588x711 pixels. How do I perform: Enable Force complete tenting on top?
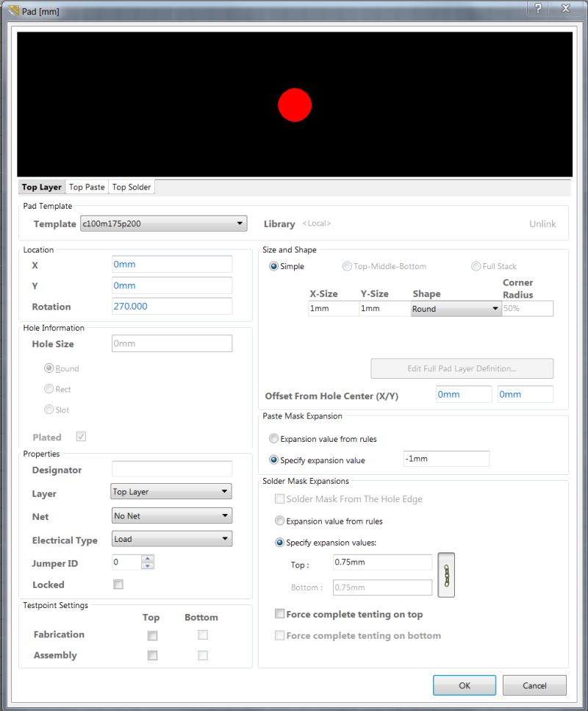(x=278, y=613)
